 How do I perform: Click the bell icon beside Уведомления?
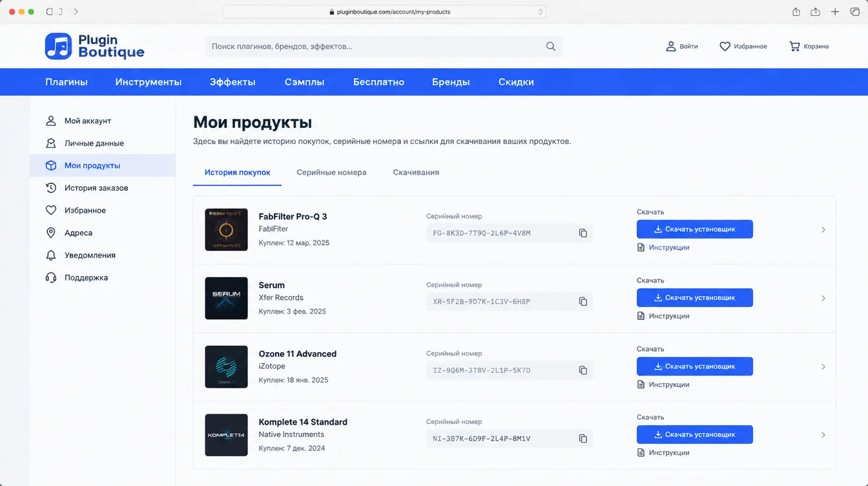[x=51, y=255]
